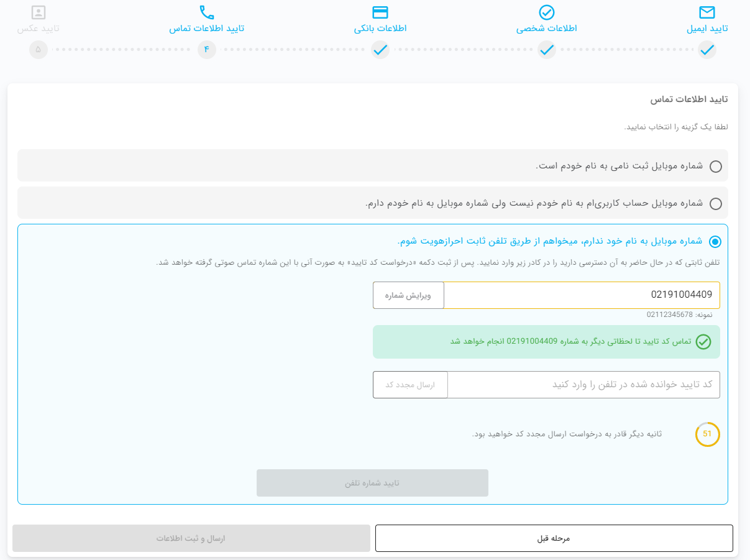Click the text لطفا یک گزینه را انتخاب نمایید

(676, 127)
